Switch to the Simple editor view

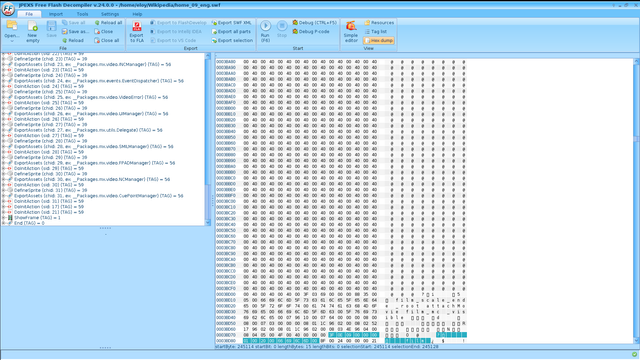(x=351, y=31)
